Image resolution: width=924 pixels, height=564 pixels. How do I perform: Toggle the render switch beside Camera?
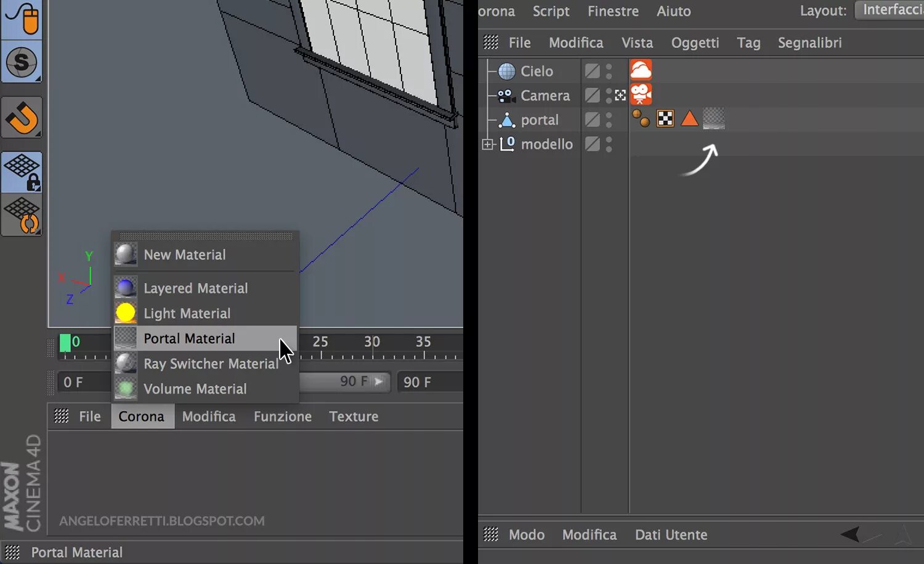(591, 95)
